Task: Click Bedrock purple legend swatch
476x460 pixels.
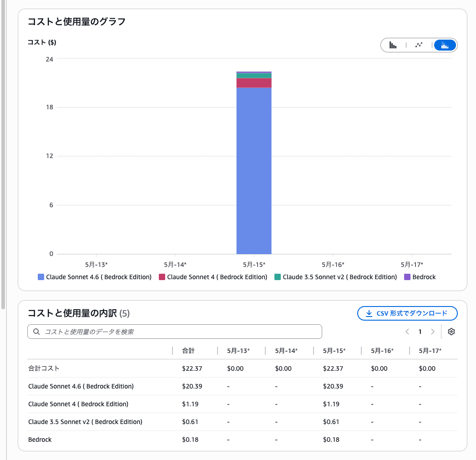Action: [x=407, y=277]
